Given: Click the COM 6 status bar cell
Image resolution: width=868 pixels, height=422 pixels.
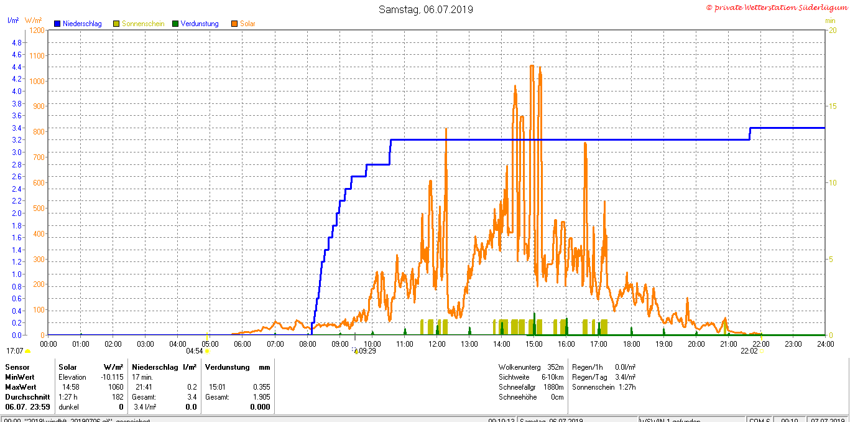Looking at the screenshot, I should tap(760, 420).
